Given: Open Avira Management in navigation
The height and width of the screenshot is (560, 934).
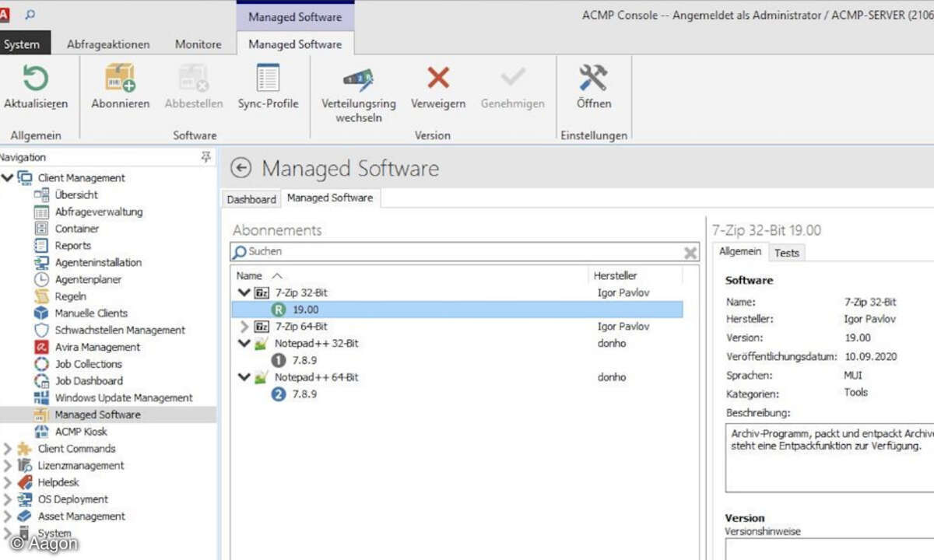Looking at the screenshot, I should click(97, 347).
